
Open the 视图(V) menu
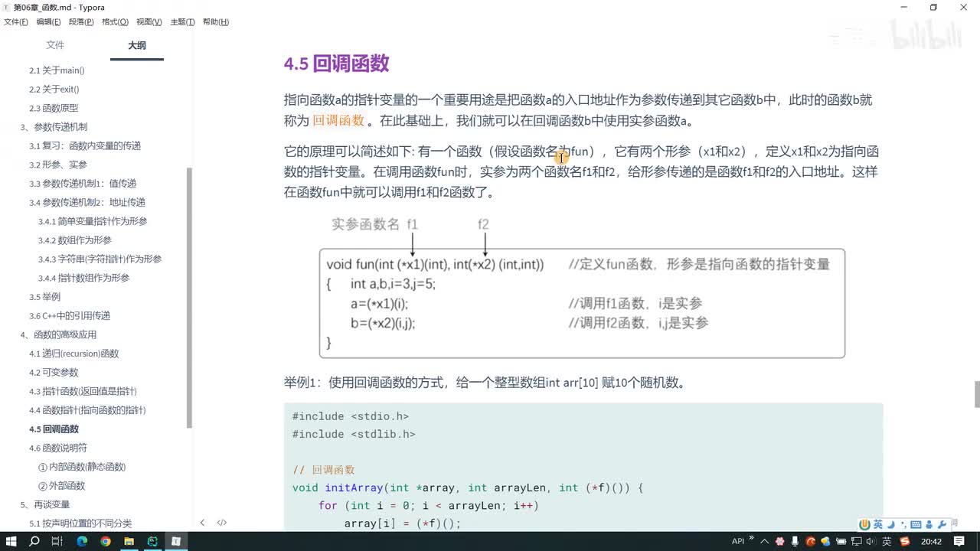149,22
